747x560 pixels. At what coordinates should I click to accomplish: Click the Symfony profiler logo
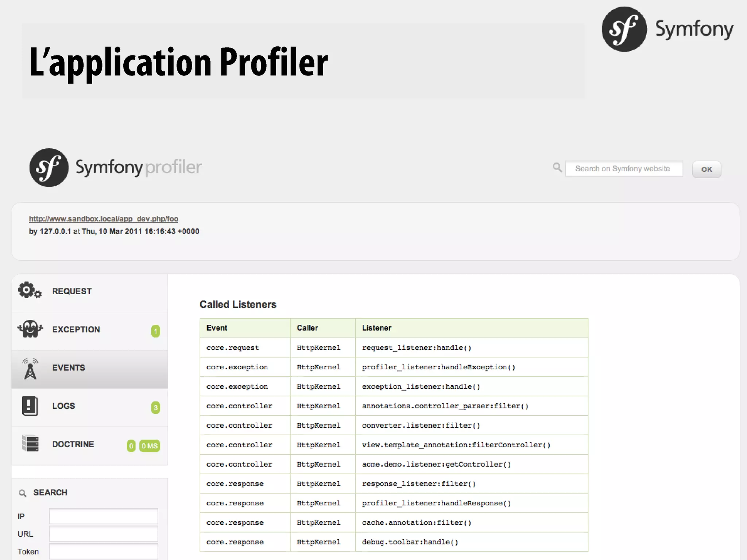(x=115, y=168)
